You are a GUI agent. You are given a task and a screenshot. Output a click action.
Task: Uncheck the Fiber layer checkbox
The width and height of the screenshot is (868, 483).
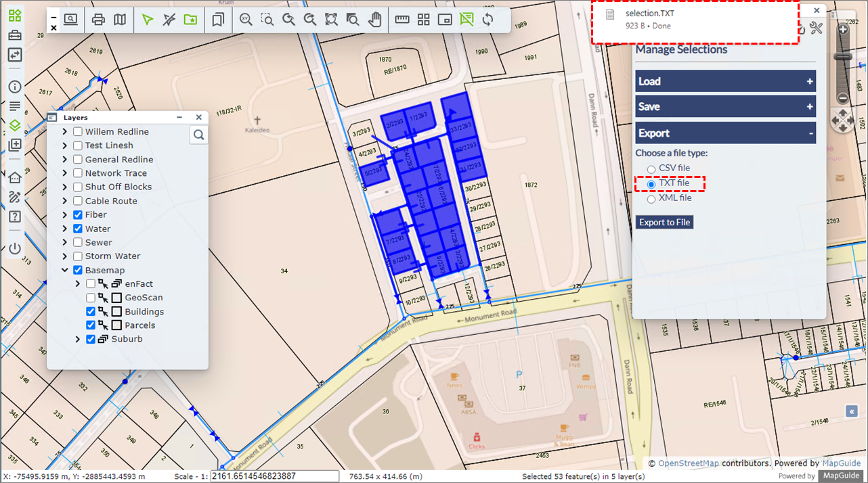tap(78, 215)
